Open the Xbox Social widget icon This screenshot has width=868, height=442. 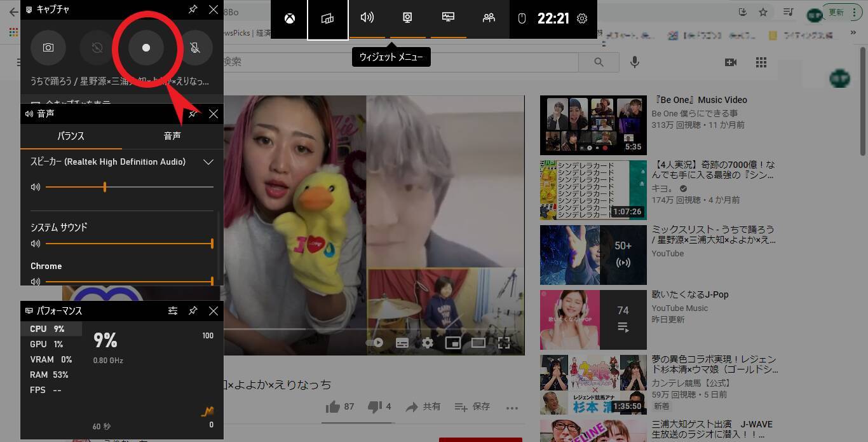click(488, 18)
